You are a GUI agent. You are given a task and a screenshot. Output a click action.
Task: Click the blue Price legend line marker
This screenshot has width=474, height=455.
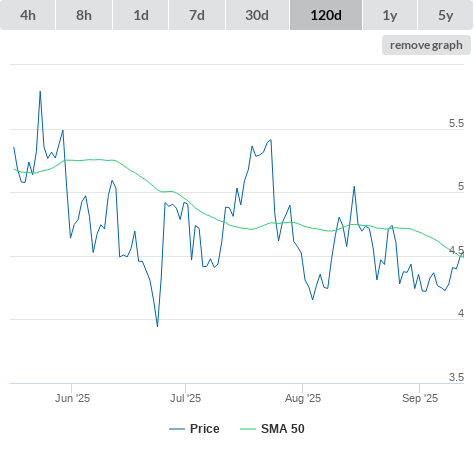tap(177, 429)
